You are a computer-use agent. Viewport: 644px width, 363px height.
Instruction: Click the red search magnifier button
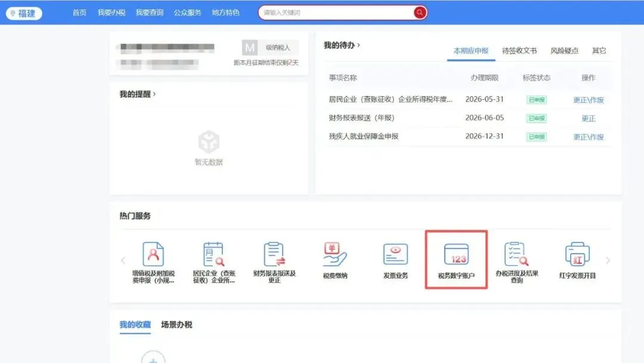(x=419, y=13)
